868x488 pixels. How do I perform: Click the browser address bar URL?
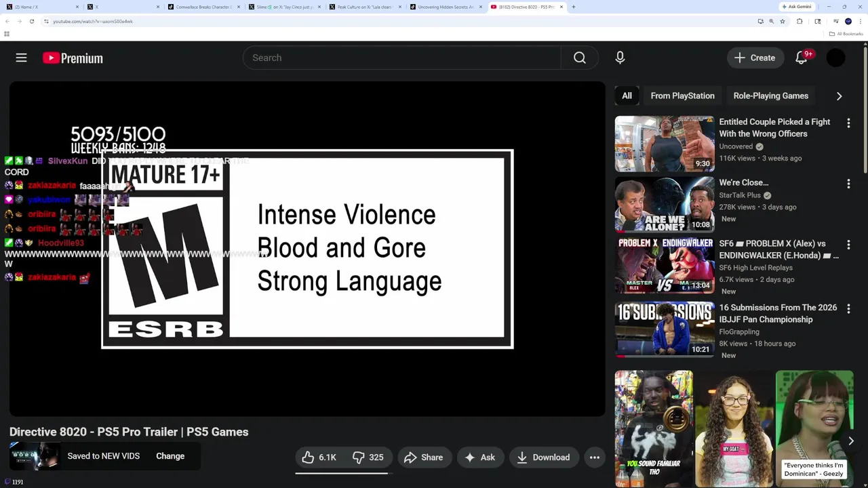93,21
